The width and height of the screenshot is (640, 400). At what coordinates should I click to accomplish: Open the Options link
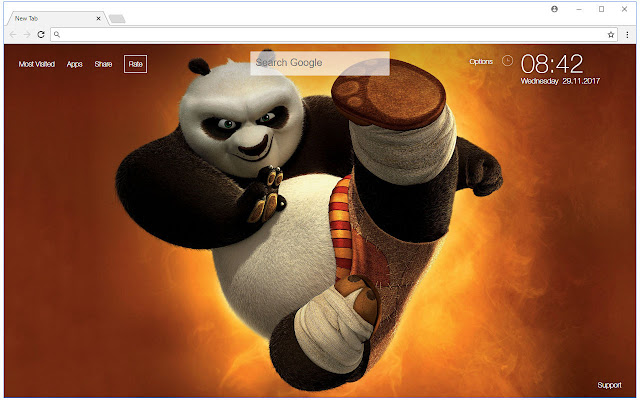(481, 62)
